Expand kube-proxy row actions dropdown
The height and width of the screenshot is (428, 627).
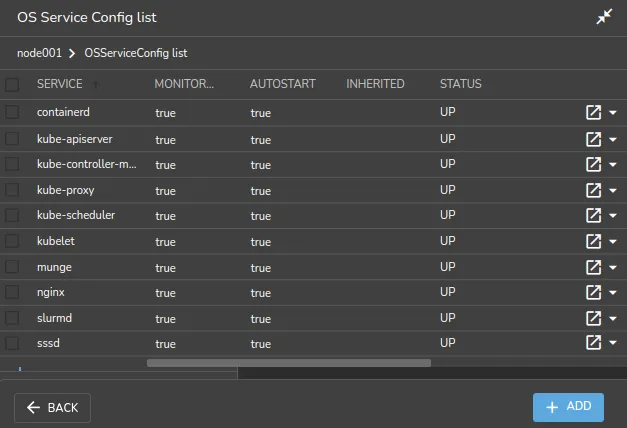tap(613, 191)
